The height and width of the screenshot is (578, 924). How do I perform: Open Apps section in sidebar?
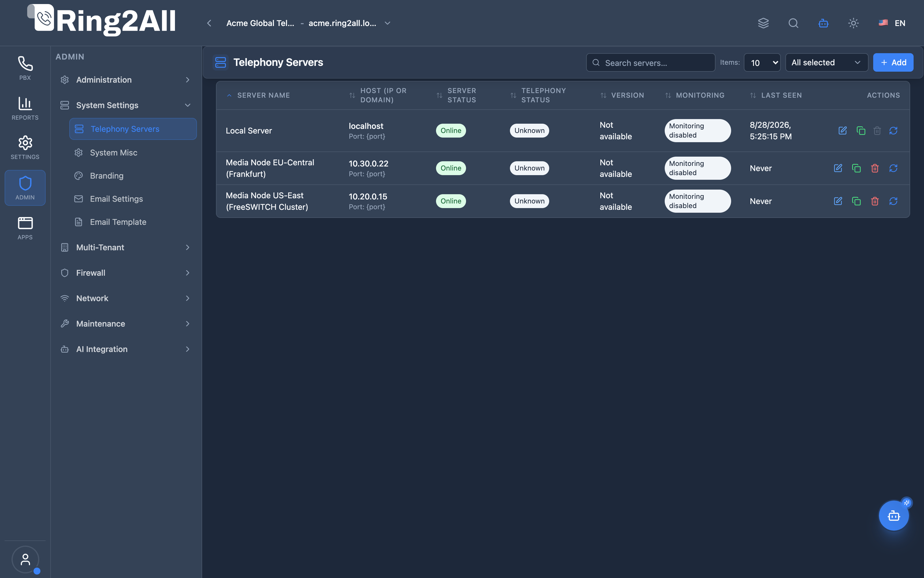pyautogui.click(x=25, y=228)
